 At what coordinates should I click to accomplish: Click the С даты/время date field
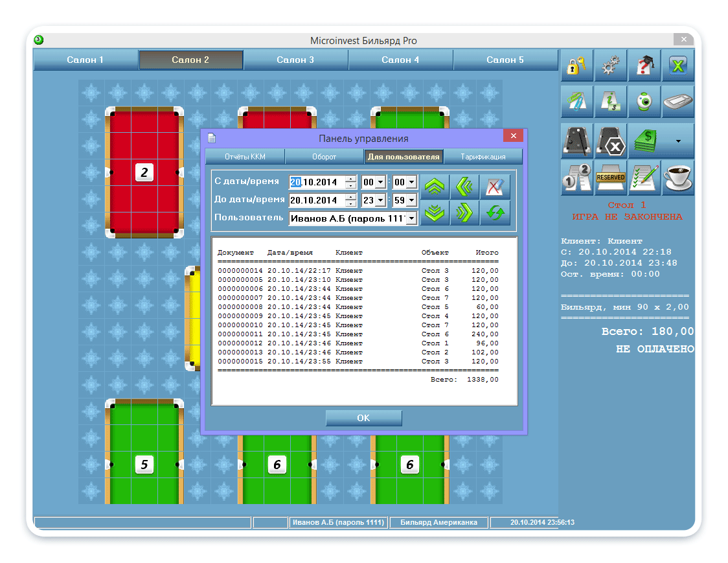click(x=317, y=183)
